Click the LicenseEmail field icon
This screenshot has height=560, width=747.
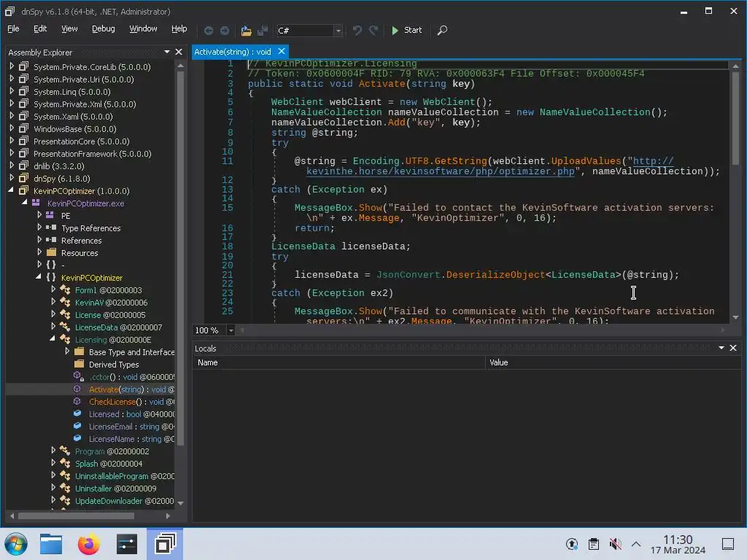pos(77,426)
